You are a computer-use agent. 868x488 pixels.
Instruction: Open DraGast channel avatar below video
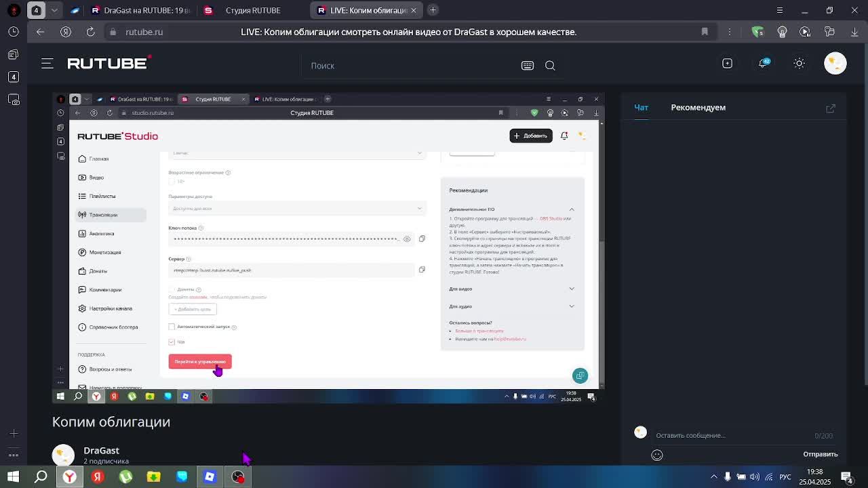[63, 455]
